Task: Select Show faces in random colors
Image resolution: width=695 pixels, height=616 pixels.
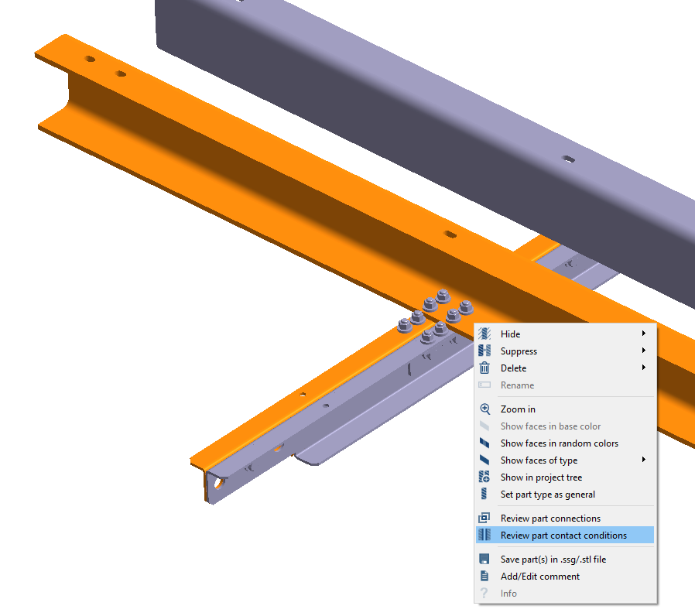Action: (565, 443)
